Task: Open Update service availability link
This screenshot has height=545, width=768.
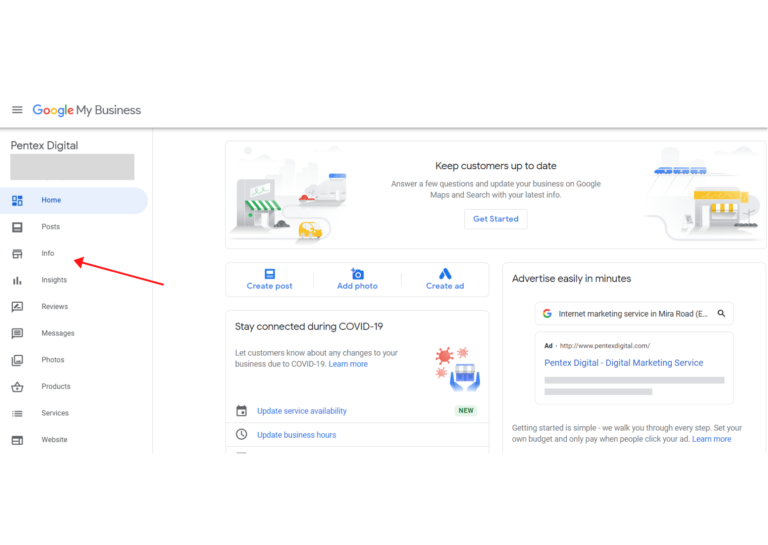Action: (302, 411)
